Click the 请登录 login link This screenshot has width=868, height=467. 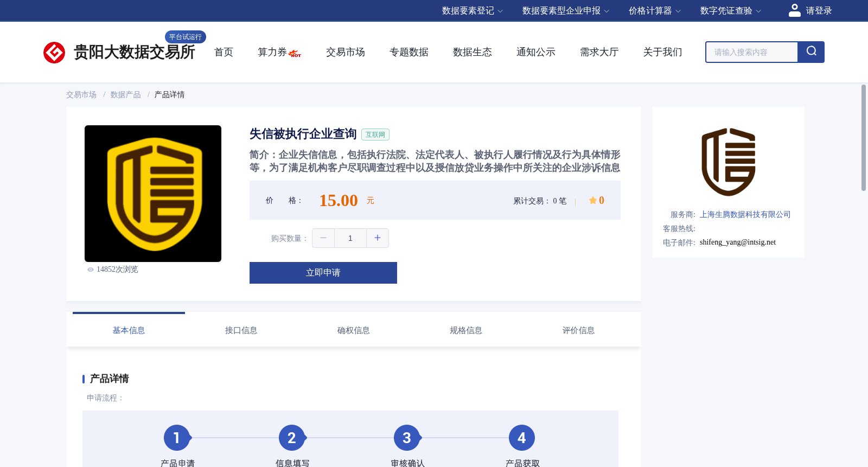coord(819,11)
